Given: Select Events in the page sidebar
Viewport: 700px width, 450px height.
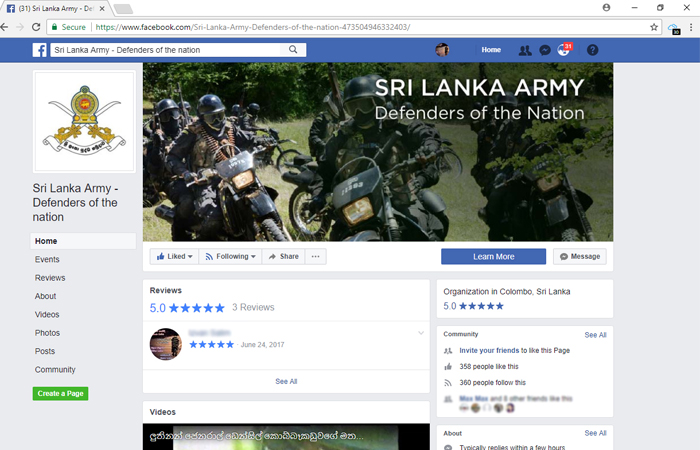Looking at the screenshot, I should click(x=47, y=259).
